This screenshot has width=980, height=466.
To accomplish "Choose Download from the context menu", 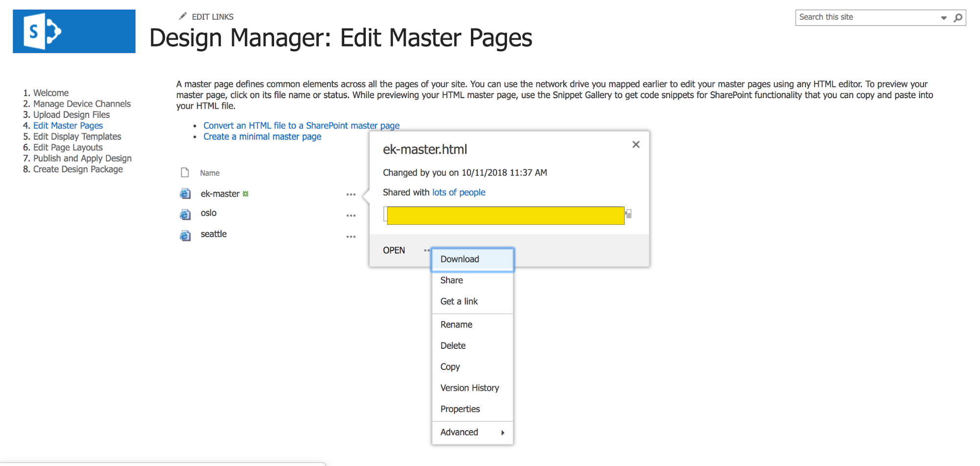I will tap(473, 259).
